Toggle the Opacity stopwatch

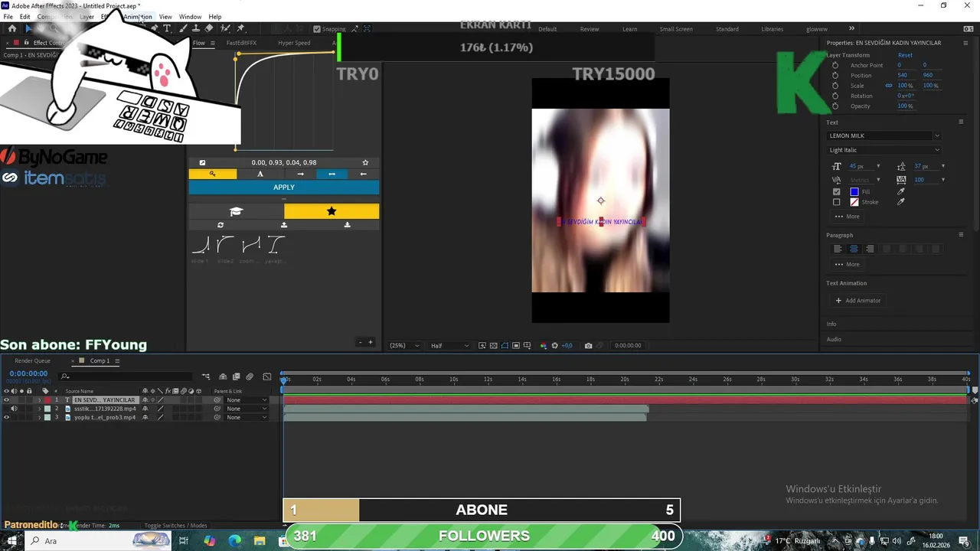point(835,106)
